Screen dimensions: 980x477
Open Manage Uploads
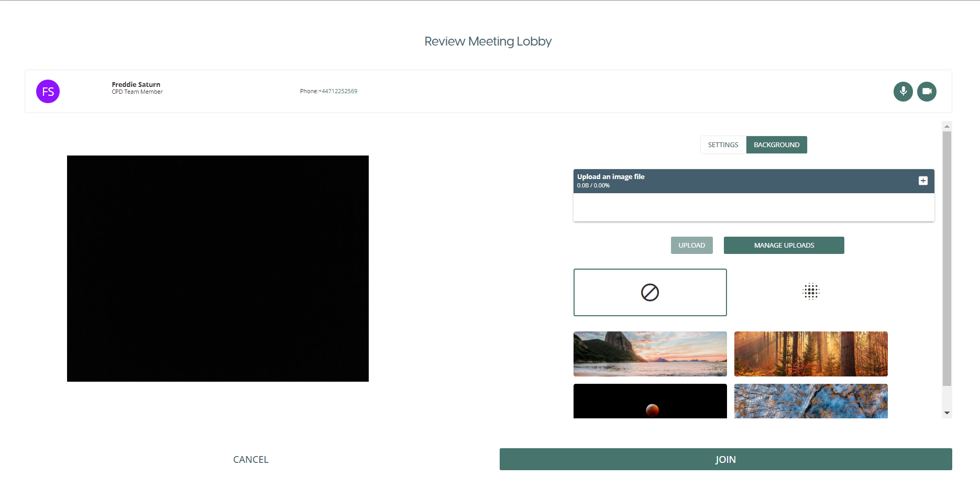pos(784,246)
